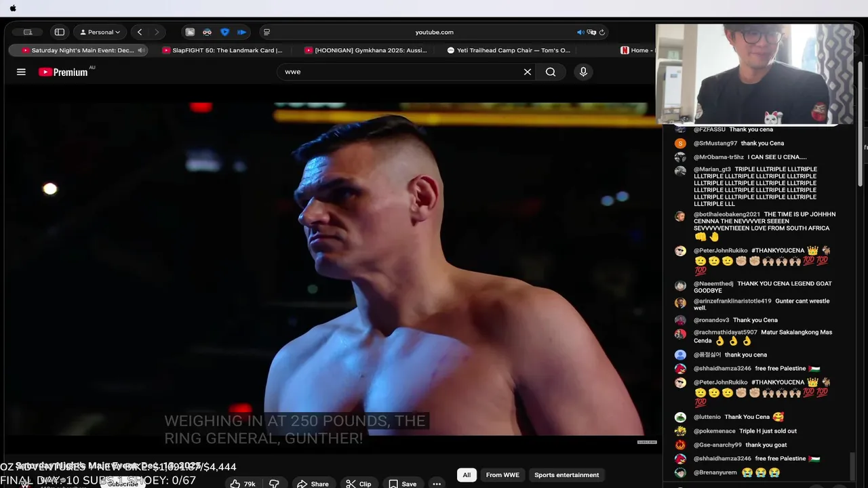
Task: Submit search with magnifying glass button
Action: (x=551, y=72)
